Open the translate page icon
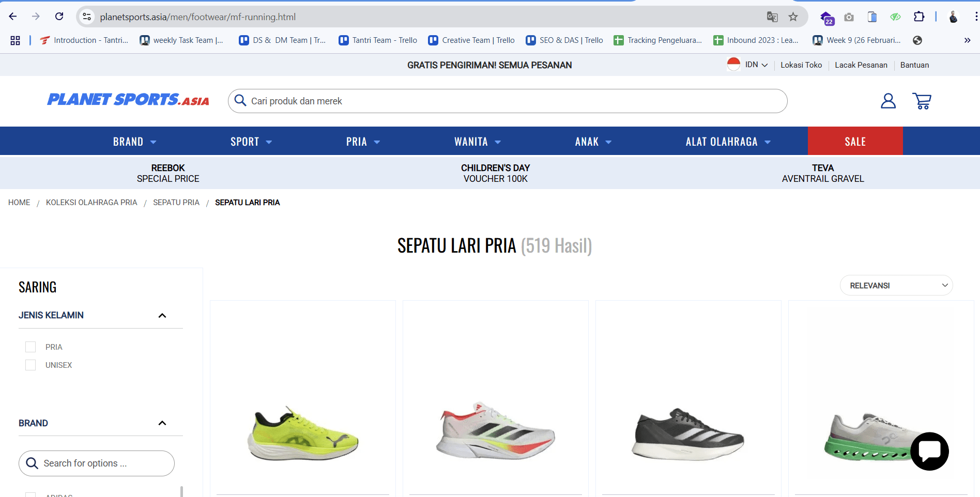Screen dimensions: 980x497 [x=772, y=17]
